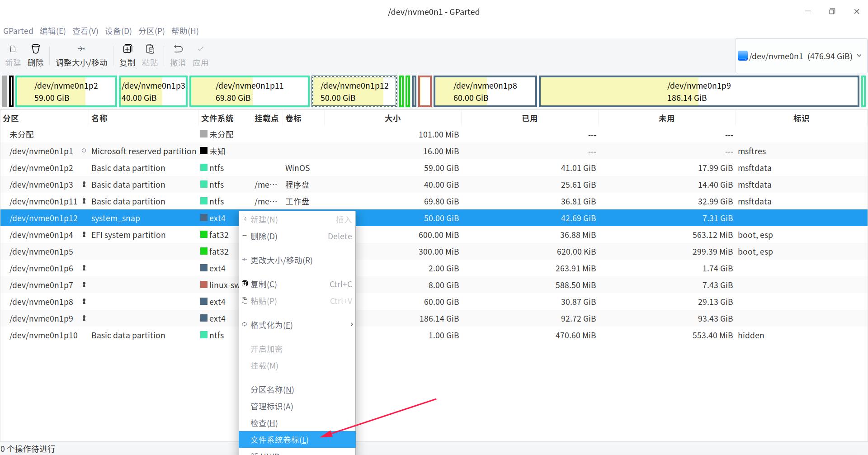Click the Undo (撤消) toolbar icon

click(178, 54)
